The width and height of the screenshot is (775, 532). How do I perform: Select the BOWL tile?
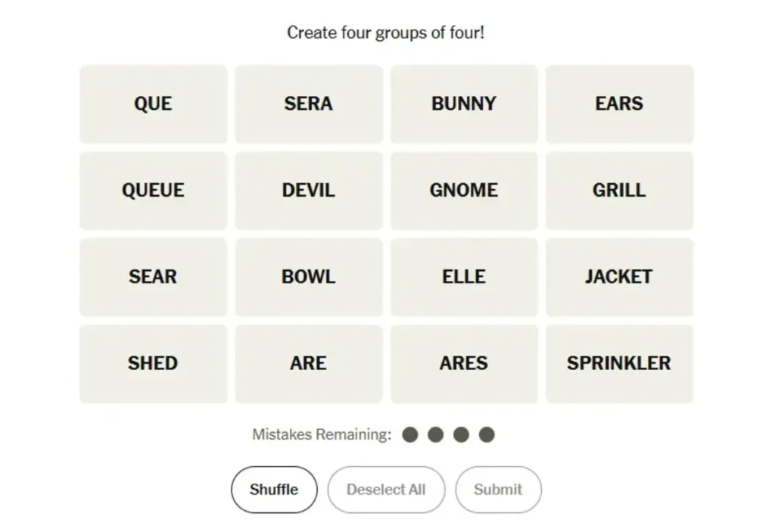[x=308, y=277]
